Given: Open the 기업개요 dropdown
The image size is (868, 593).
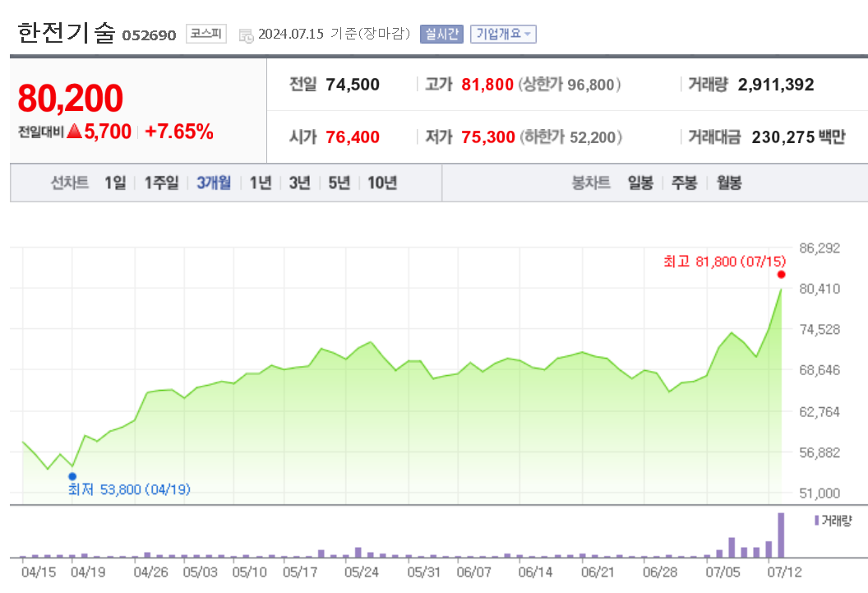Looking at the screenshot, I should [503, 35].
